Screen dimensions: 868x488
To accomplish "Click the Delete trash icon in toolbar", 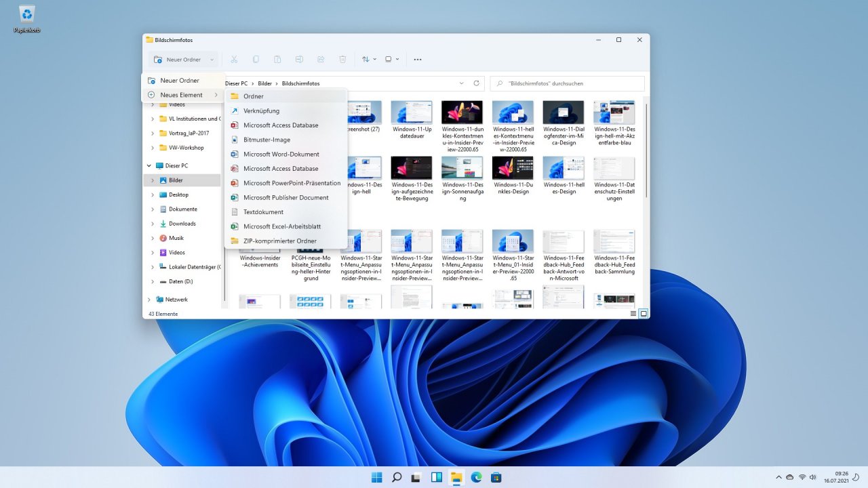I will tap(342, 60).
